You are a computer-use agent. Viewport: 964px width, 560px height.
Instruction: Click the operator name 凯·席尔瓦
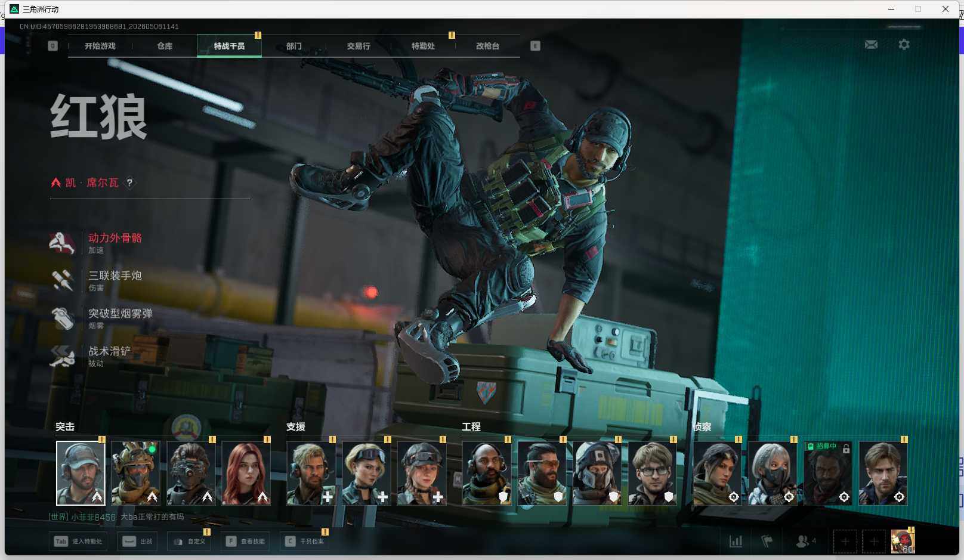point(92,182)
